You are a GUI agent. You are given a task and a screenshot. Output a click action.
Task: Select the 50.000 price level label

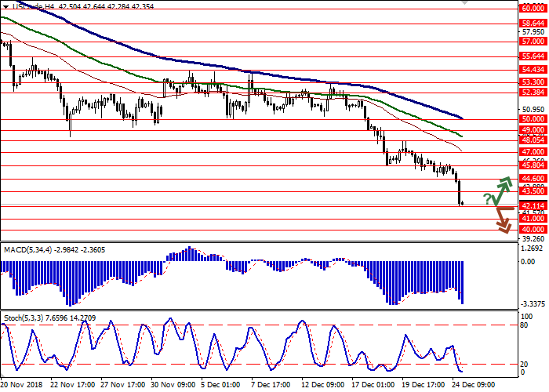click(532, 119)
